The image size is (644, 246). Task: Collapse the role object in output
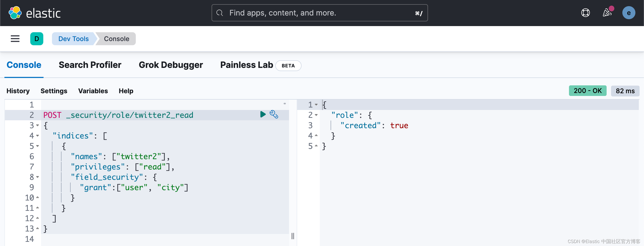tap(316, 115)
